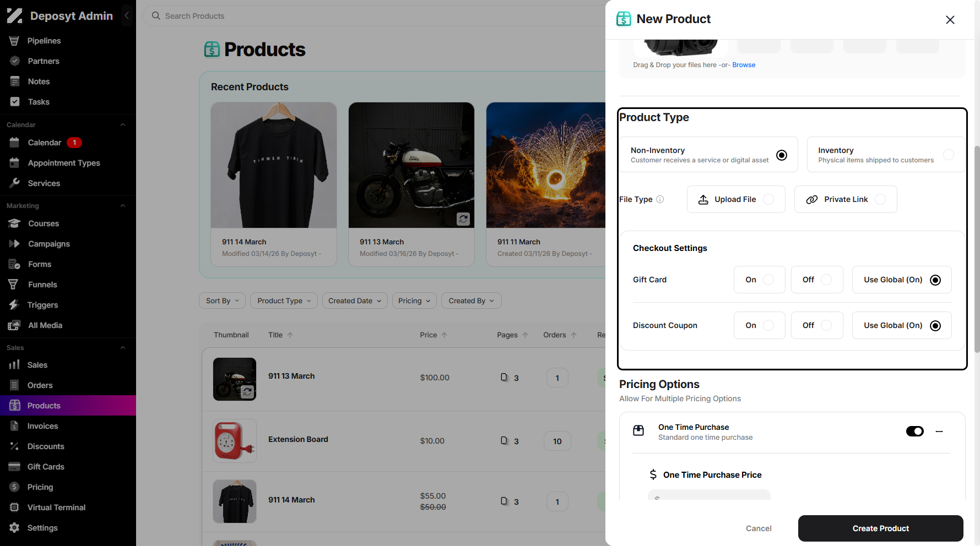Click the Tasks checkbox icon in sidebar
Screen dimensions: 980x546
pos(15,102)
